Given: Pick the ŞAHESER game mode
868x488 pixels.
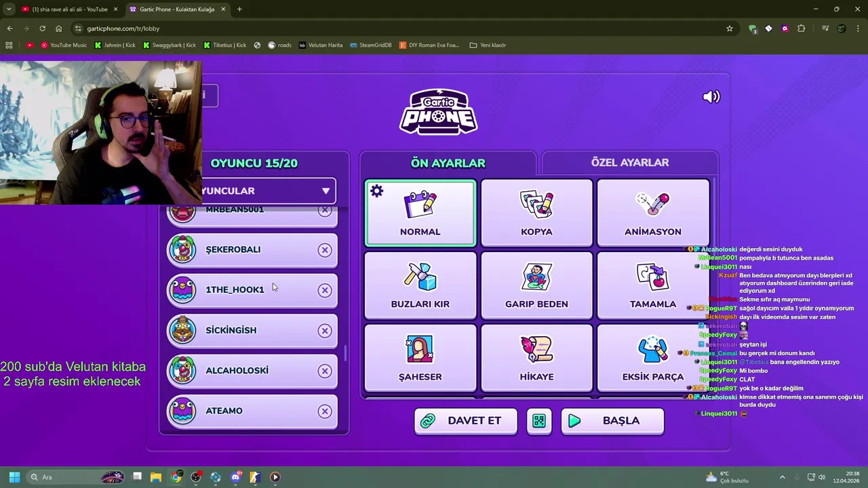Looking at the screenshot, I should pyautogui.click(x=420, y=358).
